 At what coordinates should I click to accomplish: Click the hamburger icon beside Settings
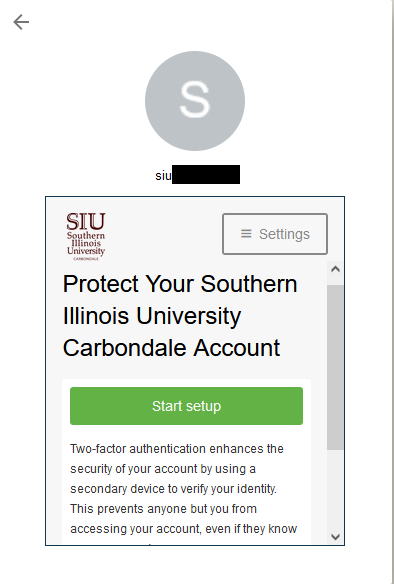(246, 234)
